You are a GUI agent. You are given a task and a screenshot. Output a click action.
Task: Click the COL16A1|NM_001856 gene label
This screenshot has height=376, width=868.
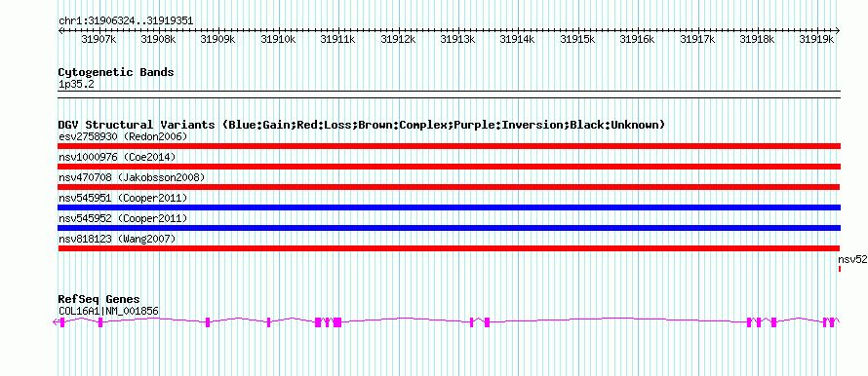pos(108,312)
